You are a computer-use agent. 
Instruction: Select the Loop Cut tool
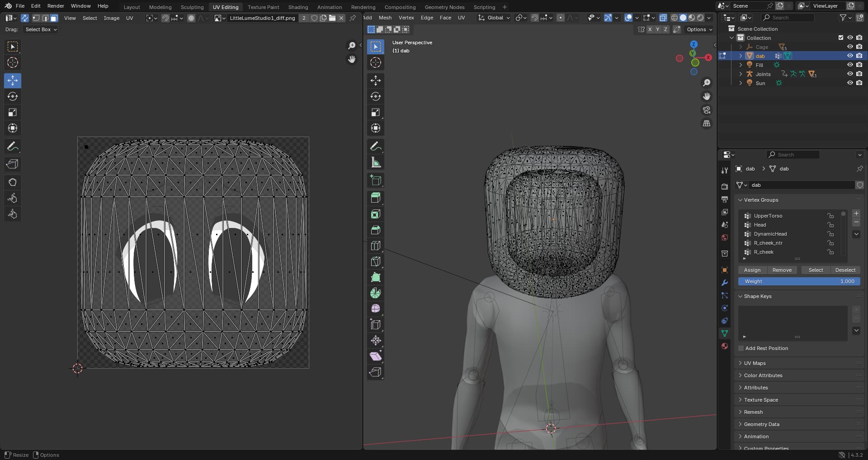(x=375, y=246)
